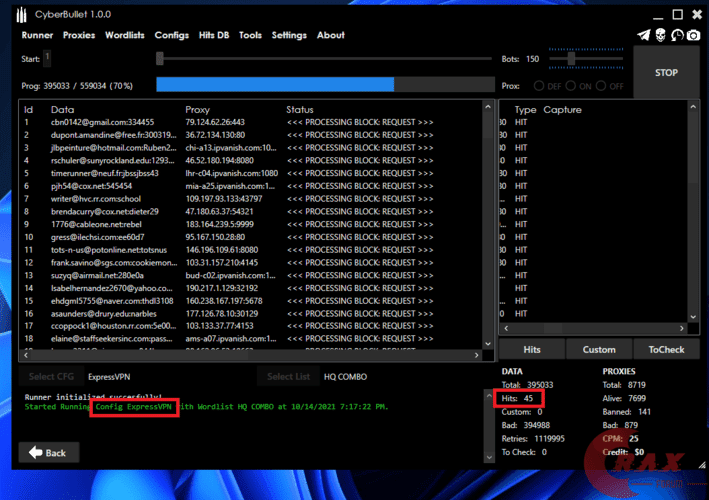Open the Wordlists menu
Image resolution: width=709 pixels, height=500 pixels.
tap(125, 35)
